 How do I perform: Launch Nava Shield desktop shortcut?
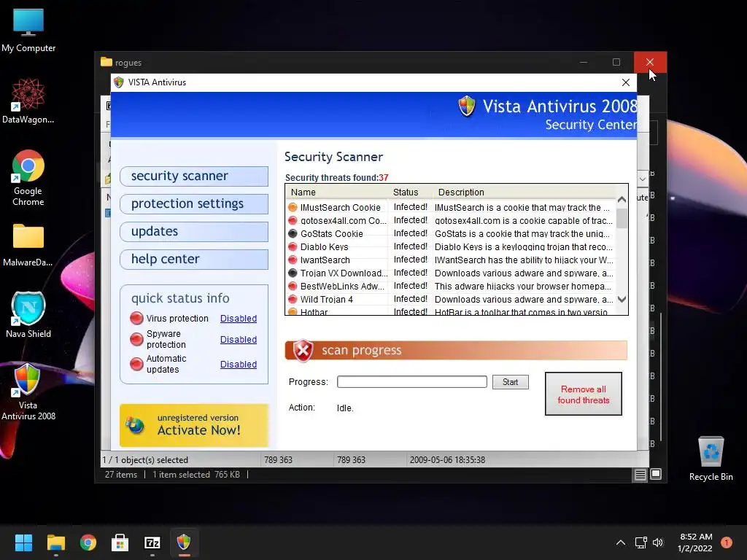(x=28, y=314)
